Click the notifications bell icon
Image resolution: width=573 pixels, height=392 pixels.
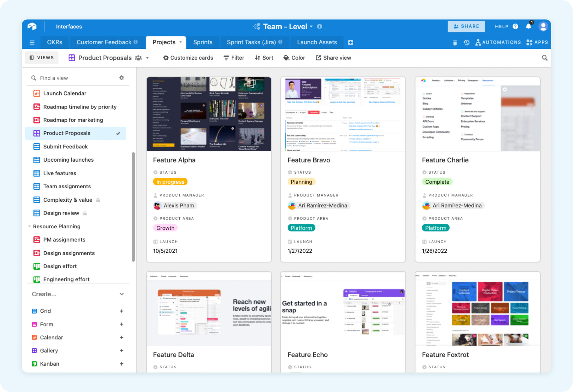pyautogui.click(x=529, y=27)
